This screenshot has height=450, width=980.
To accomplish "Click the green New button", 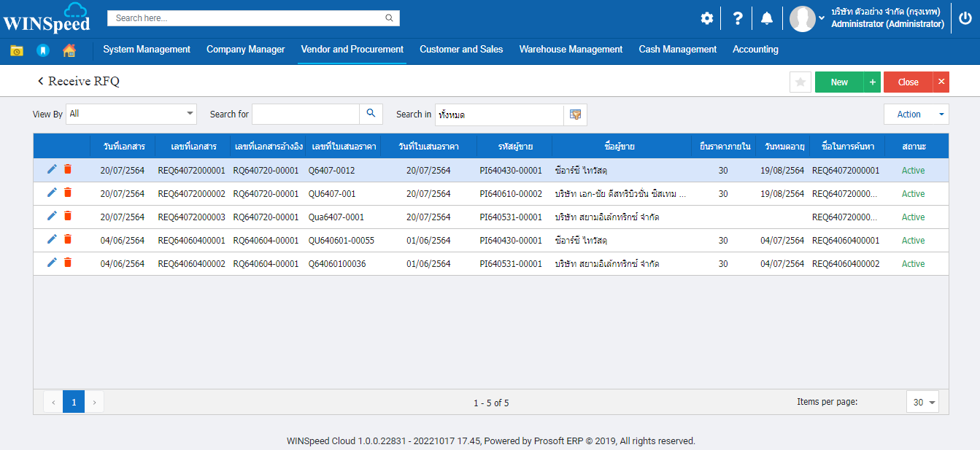I will click(x=839, y=82).
